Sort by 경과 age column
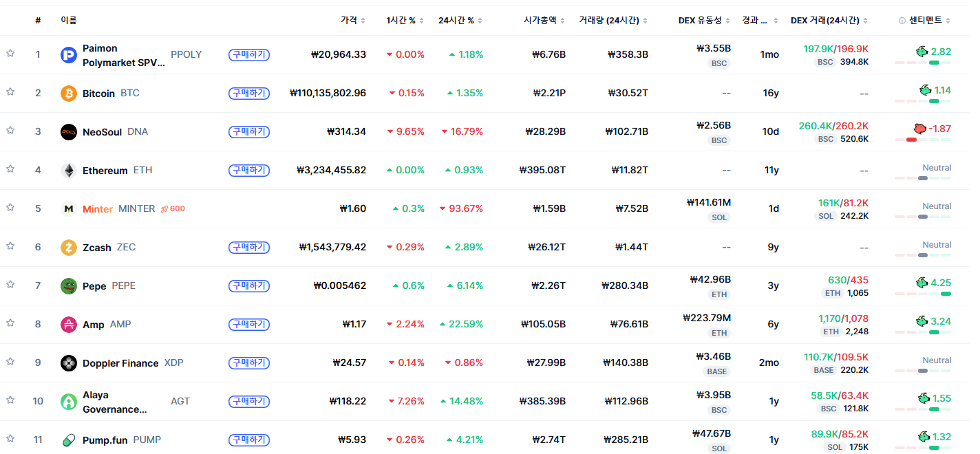Screen dimensions: 980x454 [760, 21]
